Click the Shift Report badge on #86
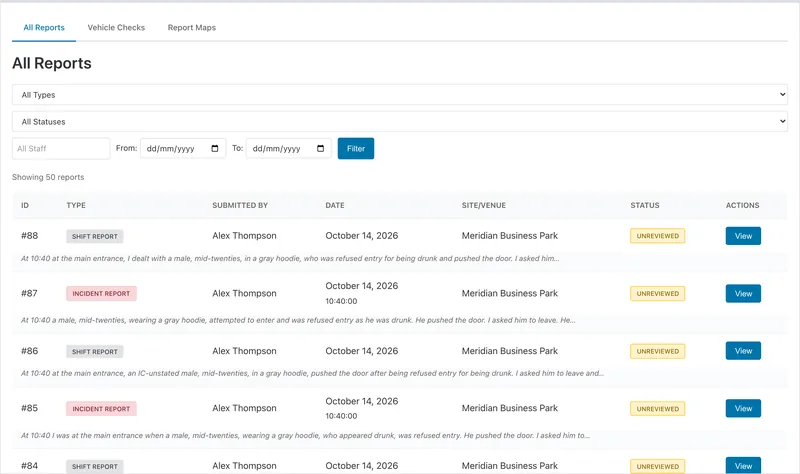Viewport: 800px width, 474px height. pos(95,352)
